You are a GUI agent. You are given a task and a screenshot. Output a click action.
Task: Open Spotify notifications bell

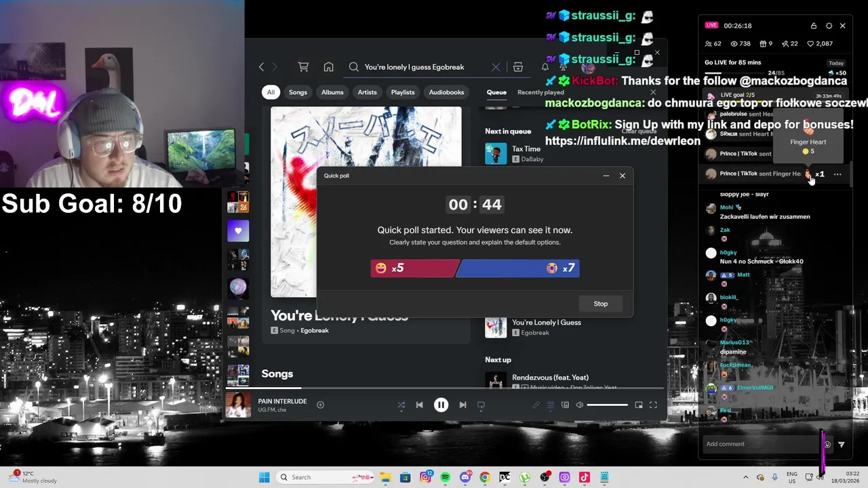click(545, 67)
